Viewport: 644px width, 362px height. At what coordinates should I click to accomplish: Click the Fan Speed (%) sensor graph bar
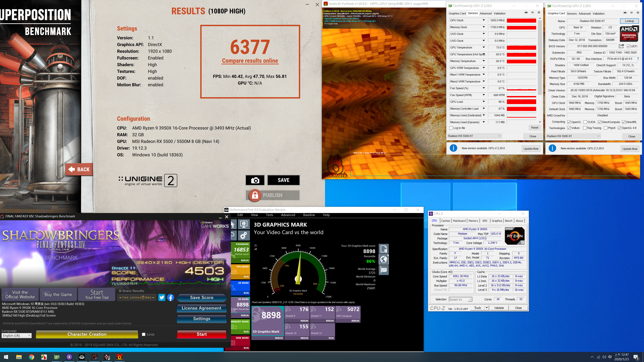click(522, 88)
